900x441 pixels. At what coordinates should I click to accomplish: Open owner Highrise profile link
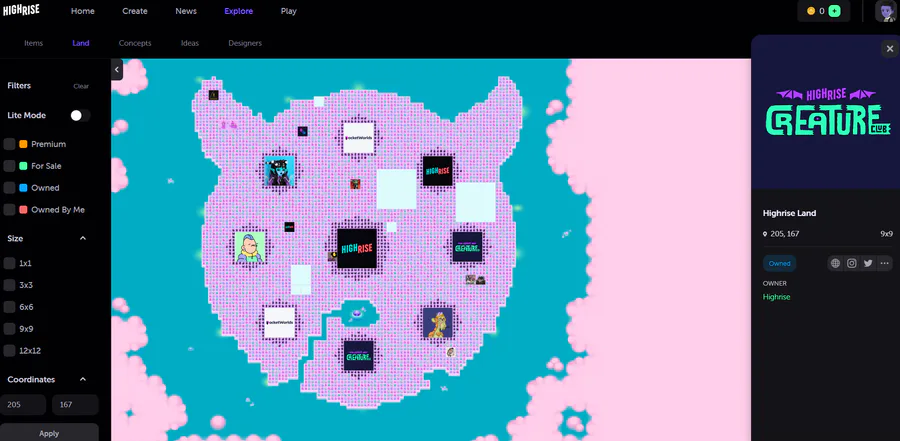pos(777,297)
